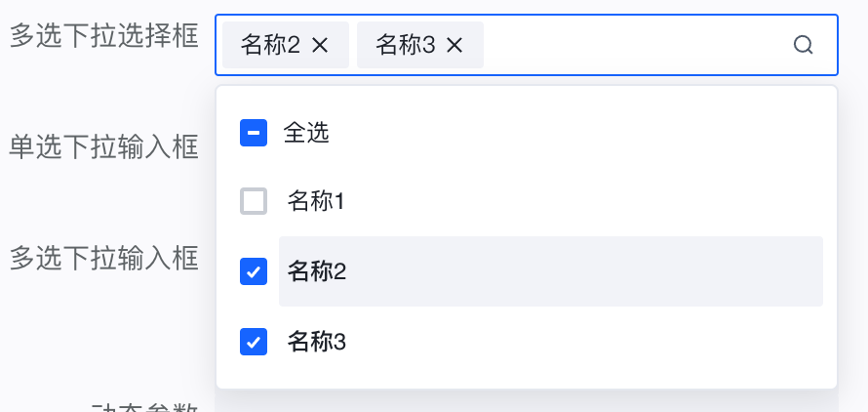The width and height of the screenshot is (868, 412).
Task: Remove the 名称3 tag with its X icon
Action: pyautogui.click(x=454, y=45)
